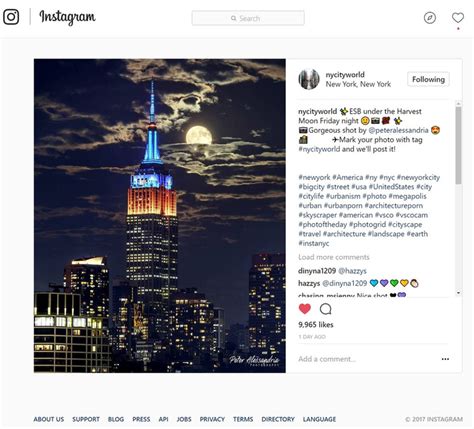
Task: Open the Explore compass icon
Action: (x=430, y=18)
